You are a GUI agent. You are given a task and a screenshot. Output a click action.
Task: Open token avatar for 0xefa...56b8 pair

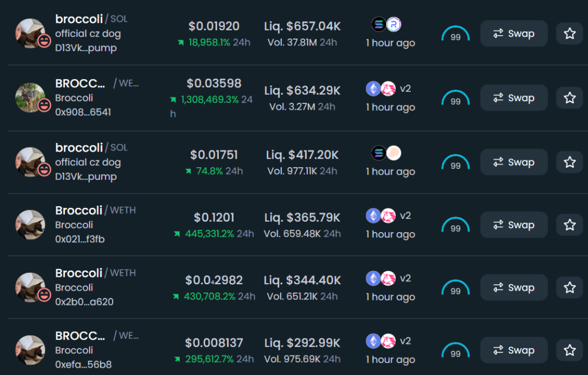[x=30, y=350]
